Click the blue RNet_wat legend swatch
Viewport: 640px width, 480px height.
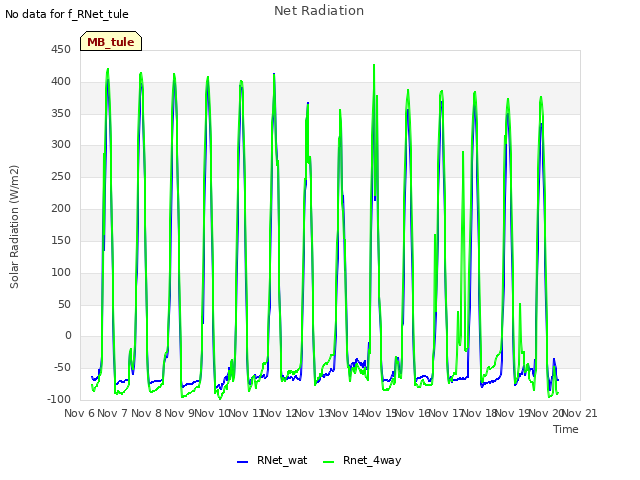click(x=242, y=462)
